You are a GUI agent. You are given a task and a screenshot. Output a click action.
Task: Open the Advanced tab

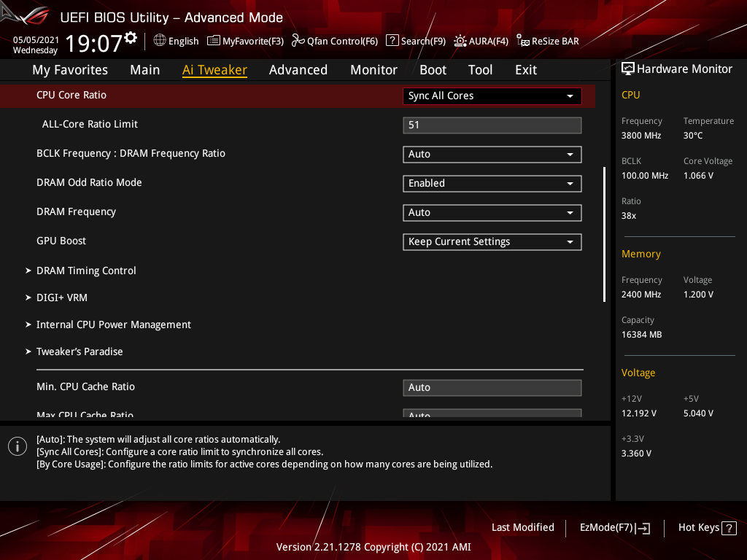298,70
